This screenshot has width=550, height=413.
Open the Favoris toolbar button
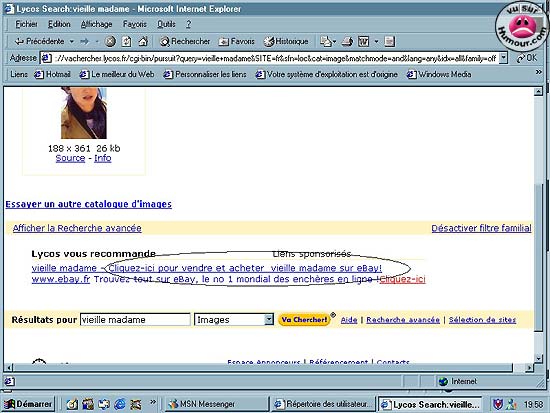point(236,41)
